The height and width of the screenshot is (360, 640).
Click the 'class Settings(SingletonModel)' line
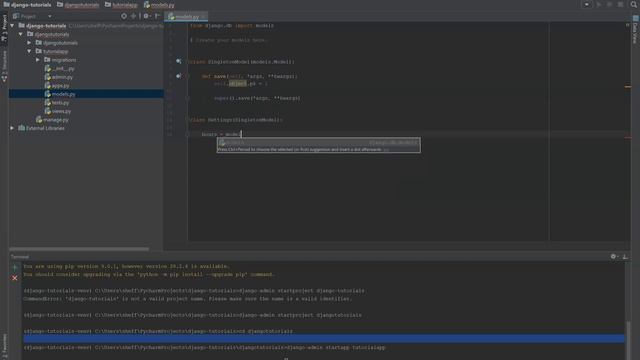pyautogui.click(x=236, y=120)
